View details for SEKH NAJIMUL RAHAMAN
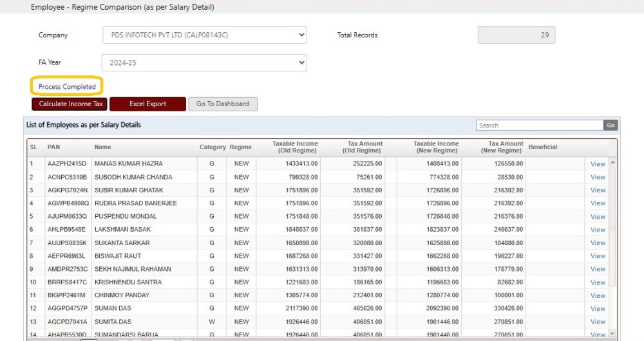Viewport: 644px width, 341px height. click(598, 269)
